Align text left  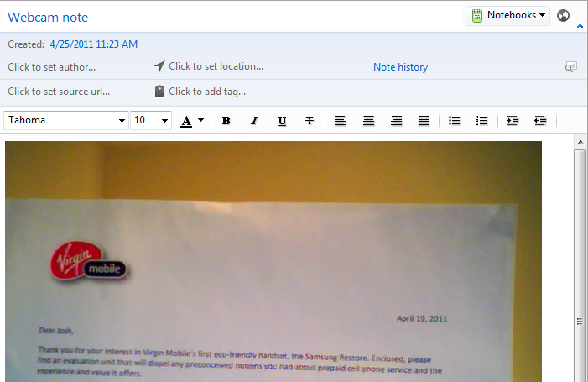(340, 121)
